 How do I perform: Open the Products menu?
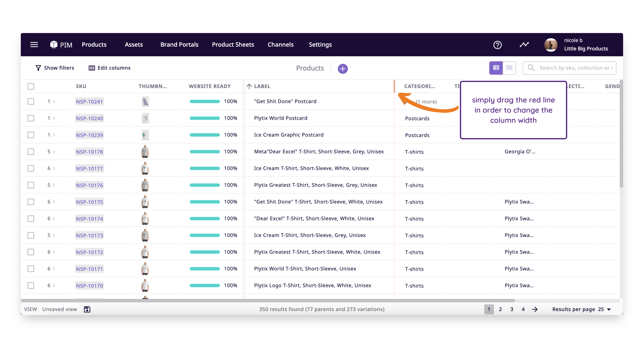94,45
